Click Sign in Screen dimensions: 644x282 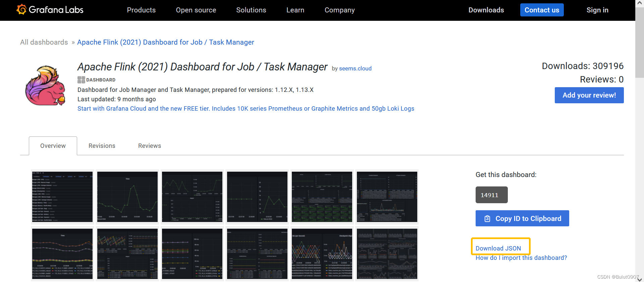[597, 10]
